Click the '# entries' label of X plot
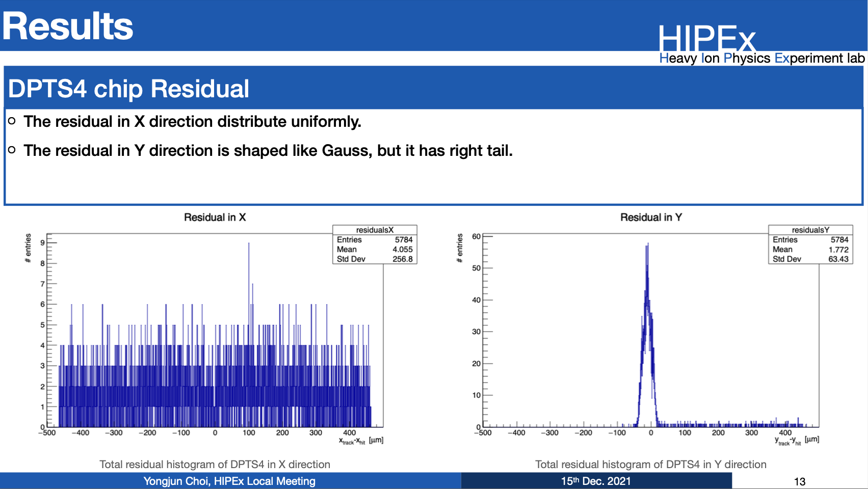The height and width of the screenshot is (489, 868). click(28, 248)
